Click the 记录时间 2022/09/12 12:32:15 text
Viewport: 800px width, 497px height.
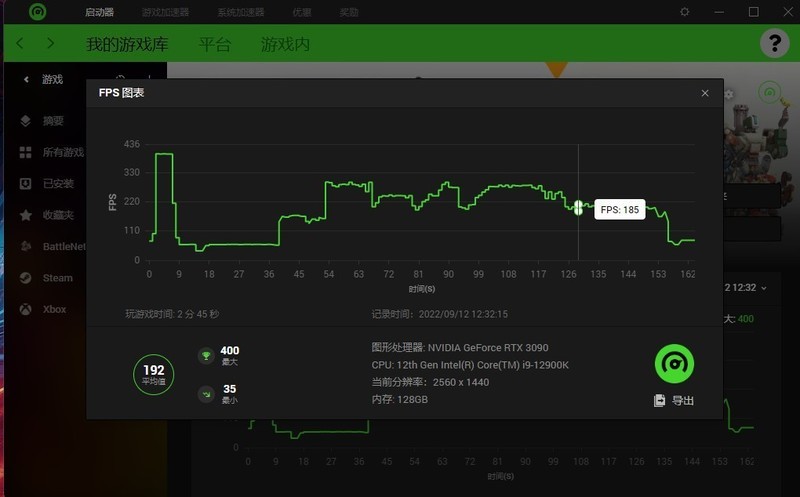[440, 314]
